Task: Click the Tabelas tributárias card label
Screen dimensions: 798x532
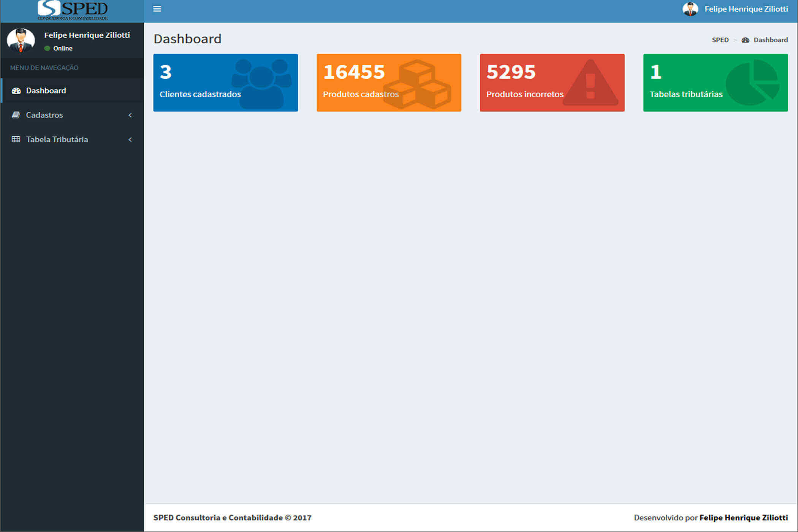Action: 686,94
